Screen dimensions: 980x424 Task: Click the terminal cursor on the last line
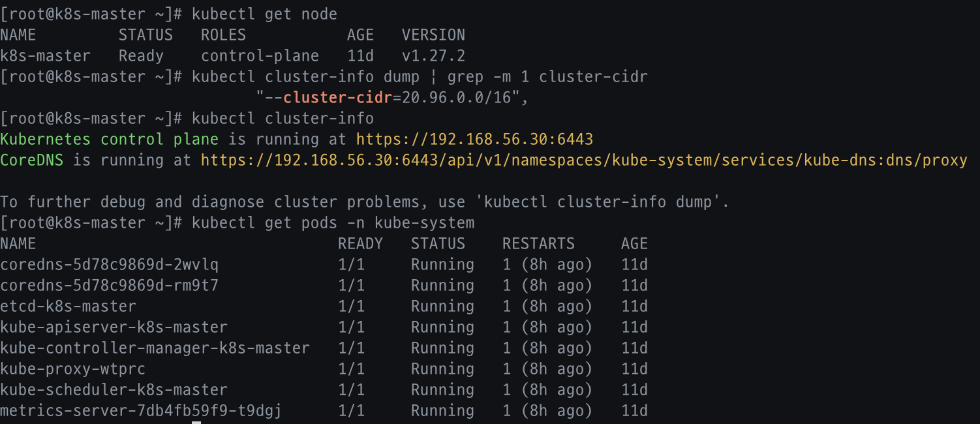coord(196,422)
